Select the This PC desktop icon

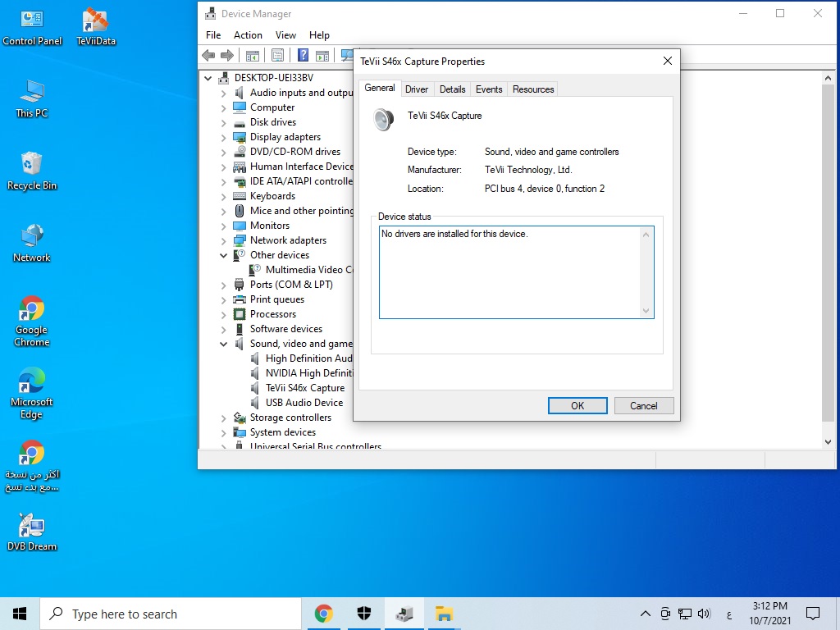[x=32, y=99]
